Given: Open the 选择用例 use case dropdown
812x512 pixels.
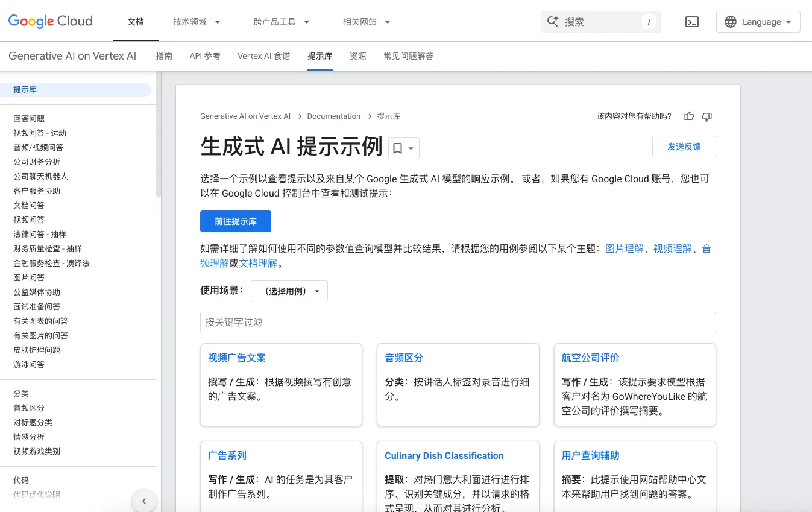Looking at the screenshot, I should click(289, 291).
